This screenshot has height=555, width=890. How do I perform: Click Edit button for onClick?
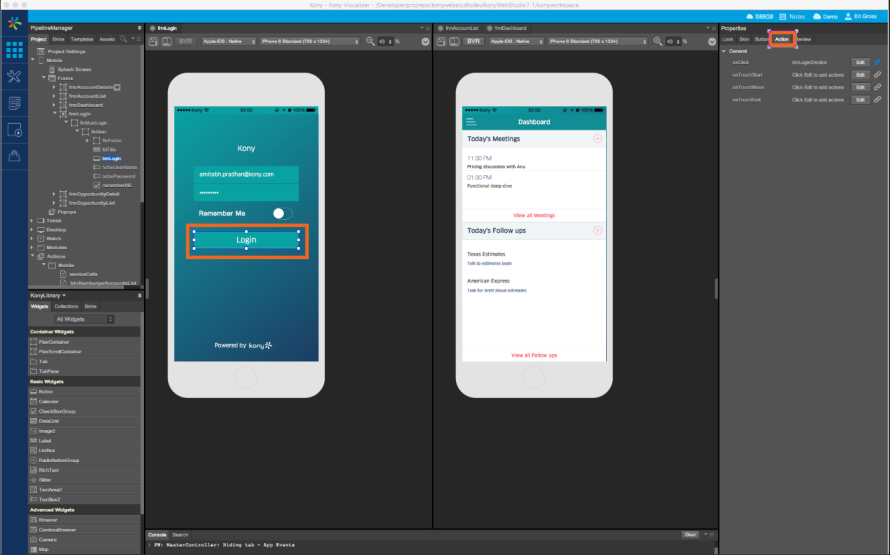click(860, 62)
